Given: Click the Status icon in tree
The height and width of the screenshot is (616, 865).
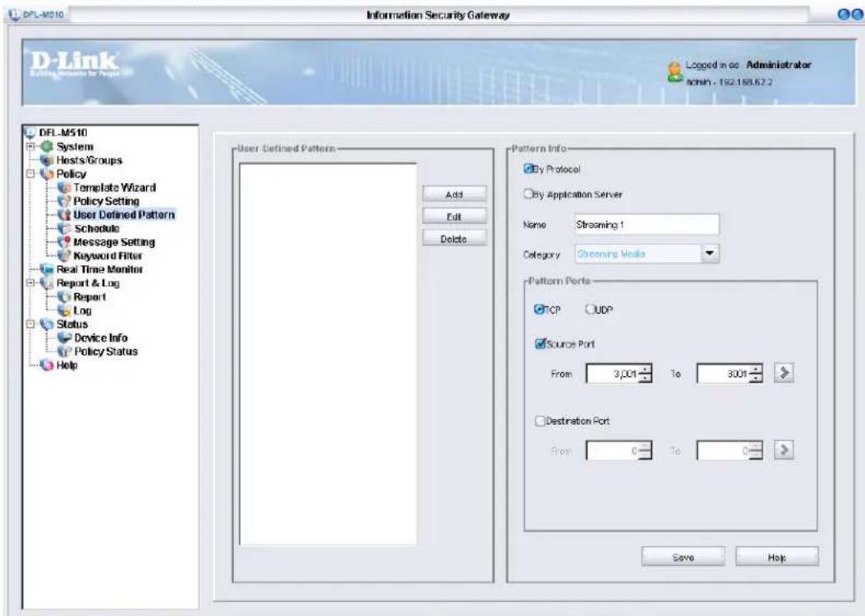Looking at the screenshot, I should point(47,324).
